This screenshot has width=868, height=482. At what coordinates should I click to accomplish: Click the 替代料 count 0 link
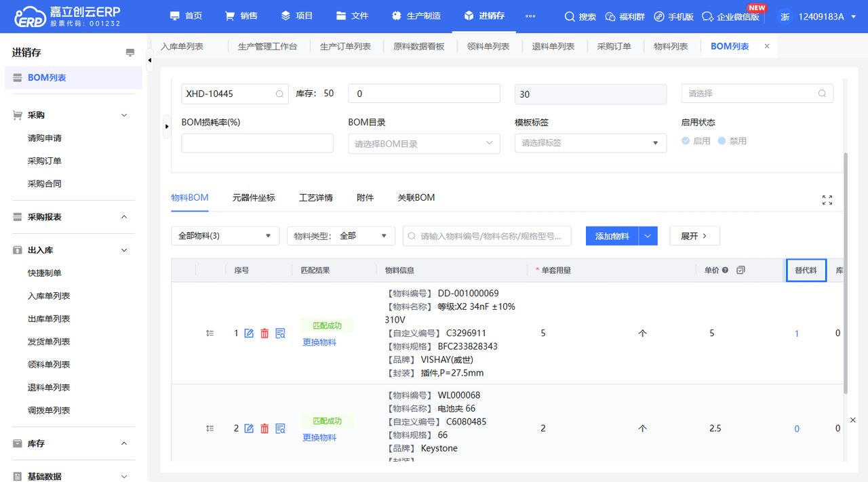[x=797, y=428]
